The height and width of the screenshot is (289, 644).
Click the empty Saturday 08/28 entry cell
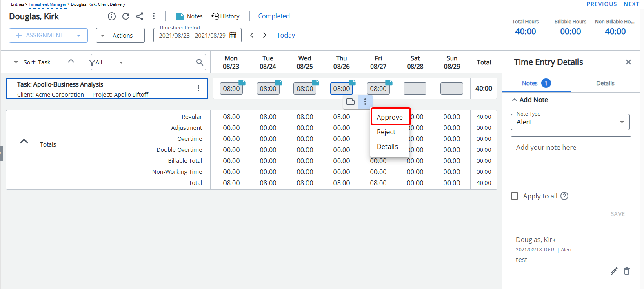pos(415,89)
